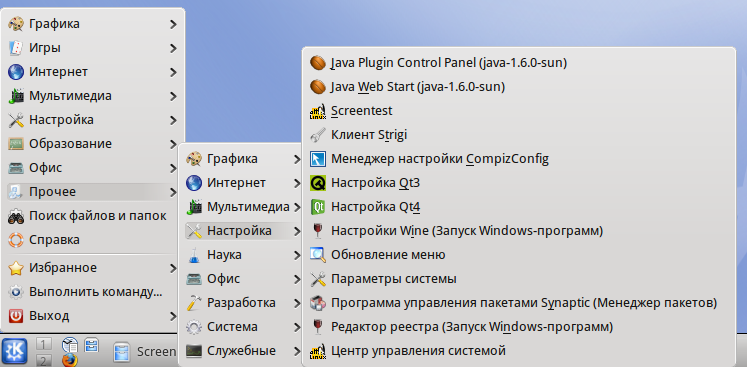This screenshot has width=747, height=367.
Task: Select Менеджер настройки CompizConfig entry
Action: point(518,159)
